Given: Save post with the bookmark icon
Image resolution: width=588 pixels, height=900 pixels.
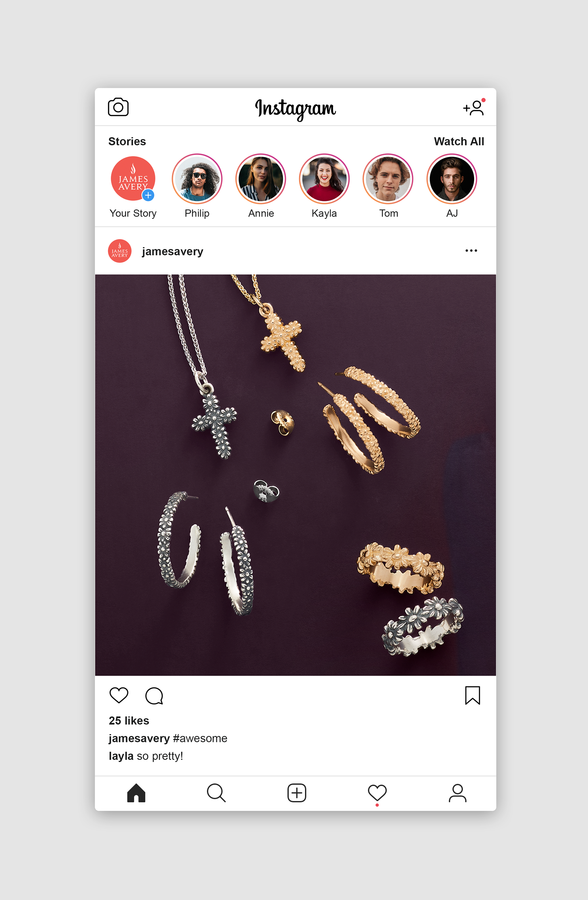Looking at the screenshot, I should click(x=472, y=695).
